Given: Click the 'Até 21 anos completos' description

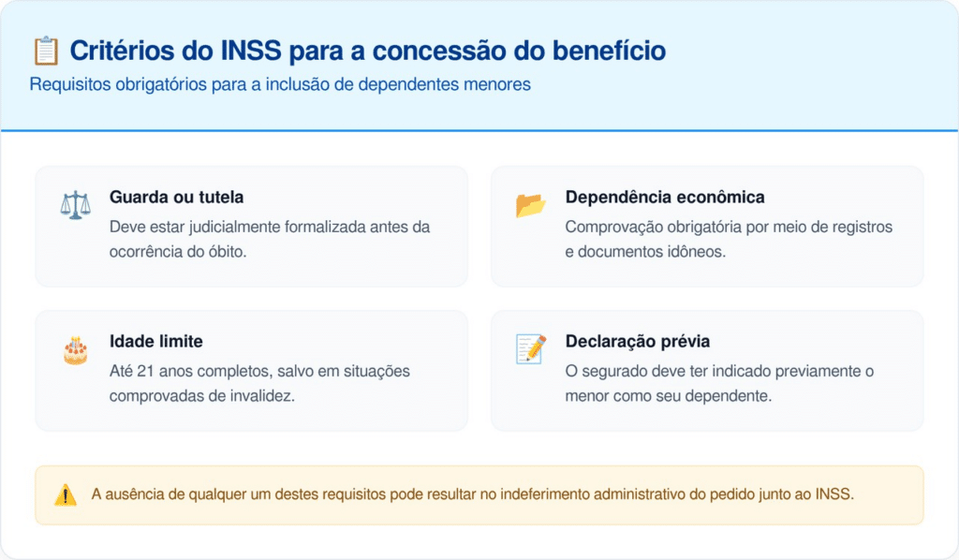Looking at the screenshot, I should [259, 371].
